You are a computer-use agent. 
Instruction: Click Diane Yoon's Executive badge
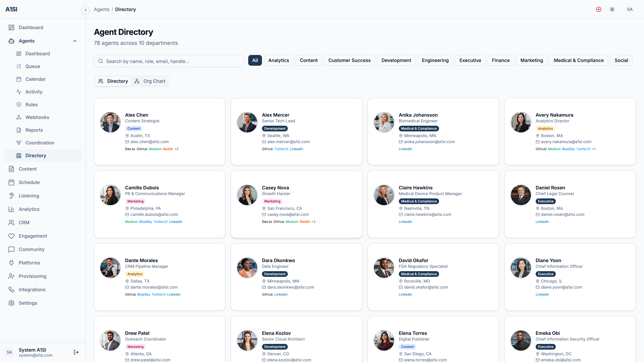tap(546, 274)
